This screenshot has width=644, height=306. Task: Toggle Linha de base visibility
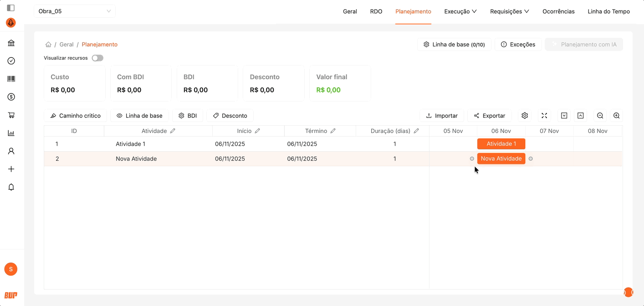pyautogui.click(x=139, y=116)
